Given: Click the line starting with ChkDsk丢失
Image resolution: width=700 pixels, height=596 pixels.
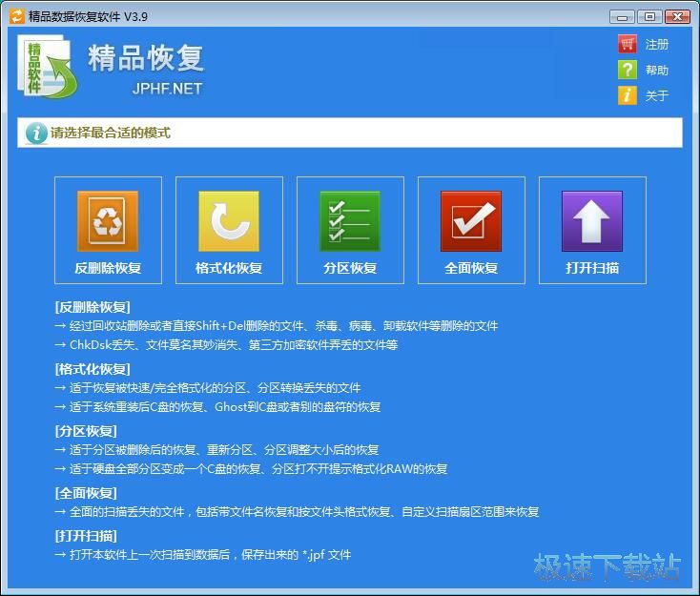Looking at the screenshot, I should point(226,344).
